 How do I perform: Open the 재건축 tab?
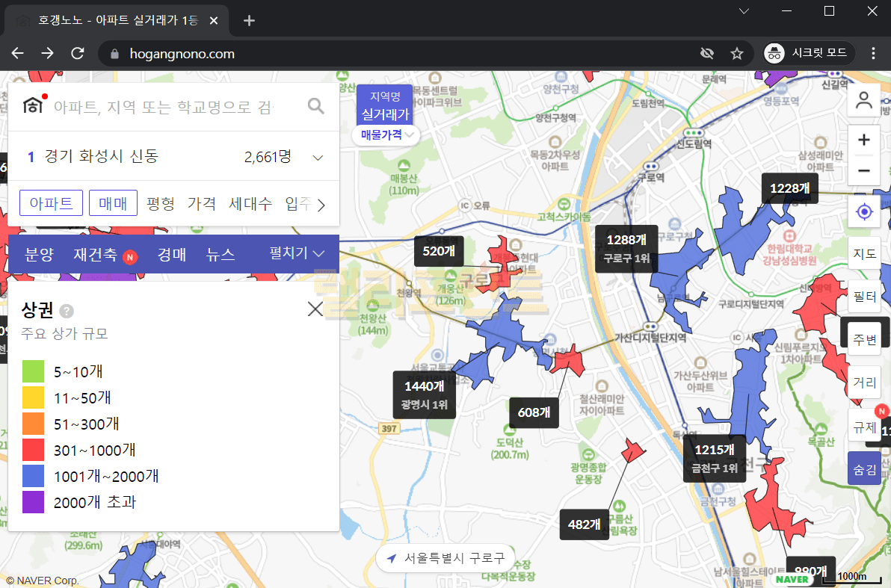pyautogui.click(x=94, y=255)
